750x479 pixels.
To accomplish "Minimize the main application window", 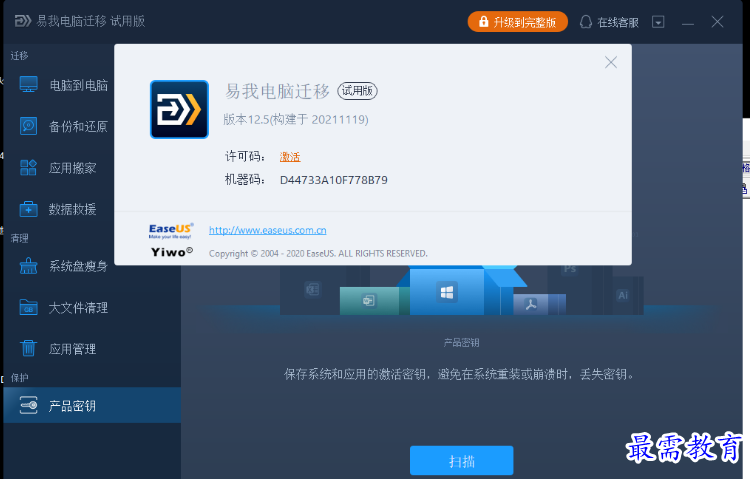I will [688, 22].
